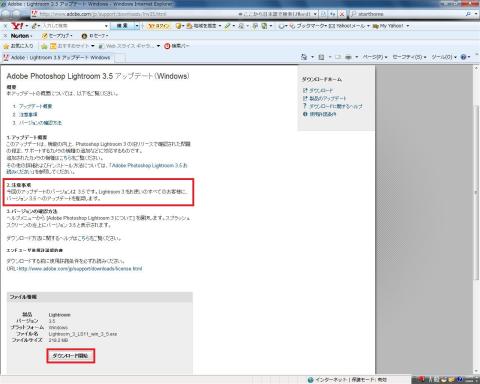Screen dimensions: 480x384
Task: Click the browser Back arrow button
Action: click(x=6, y=14)
